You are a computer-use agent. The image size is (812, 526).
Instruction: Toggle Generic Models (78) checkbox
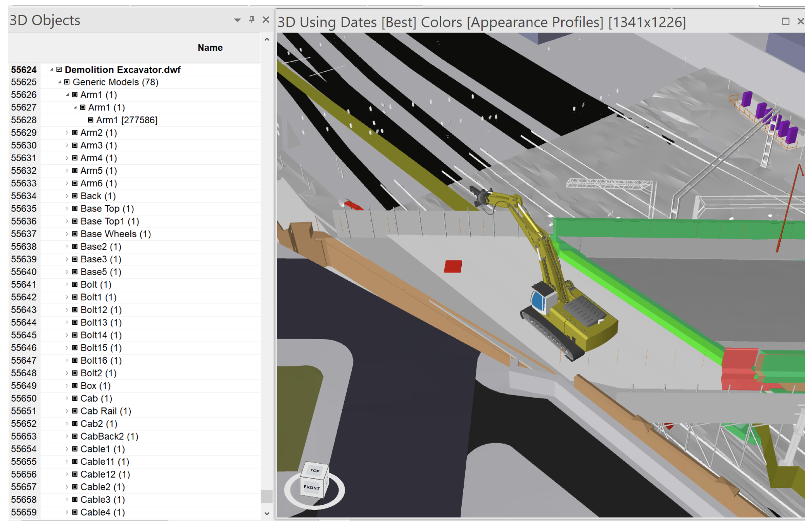point(67,82)
